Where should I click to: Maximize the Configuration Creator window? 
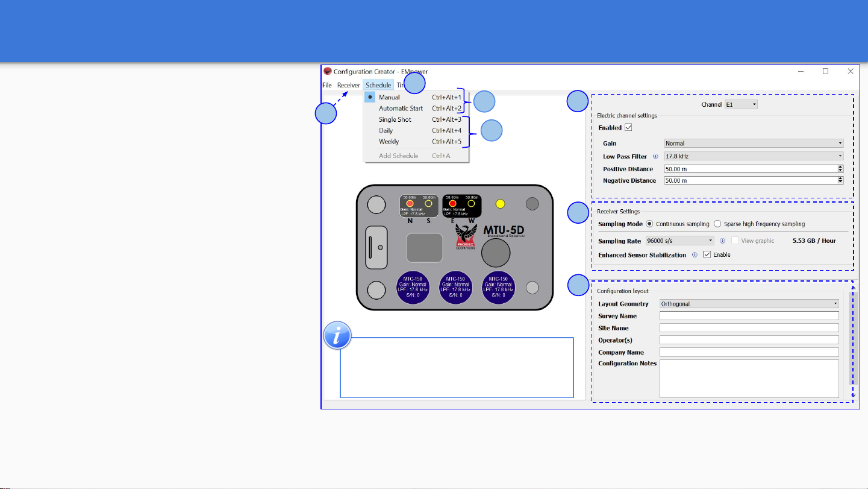coord(826,71)
